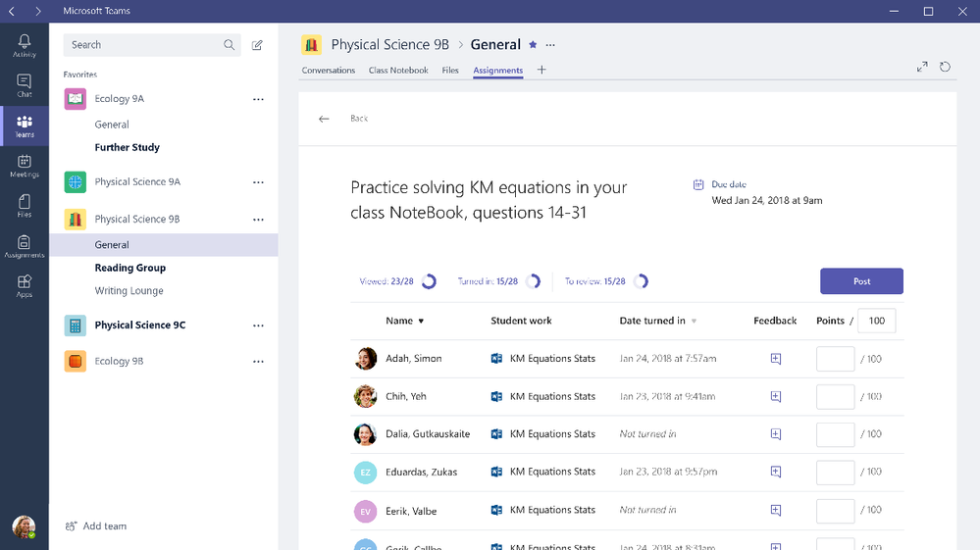
Task: Open Eerik, Valbe's KM Equations Stats
Action: coord(543,510)
